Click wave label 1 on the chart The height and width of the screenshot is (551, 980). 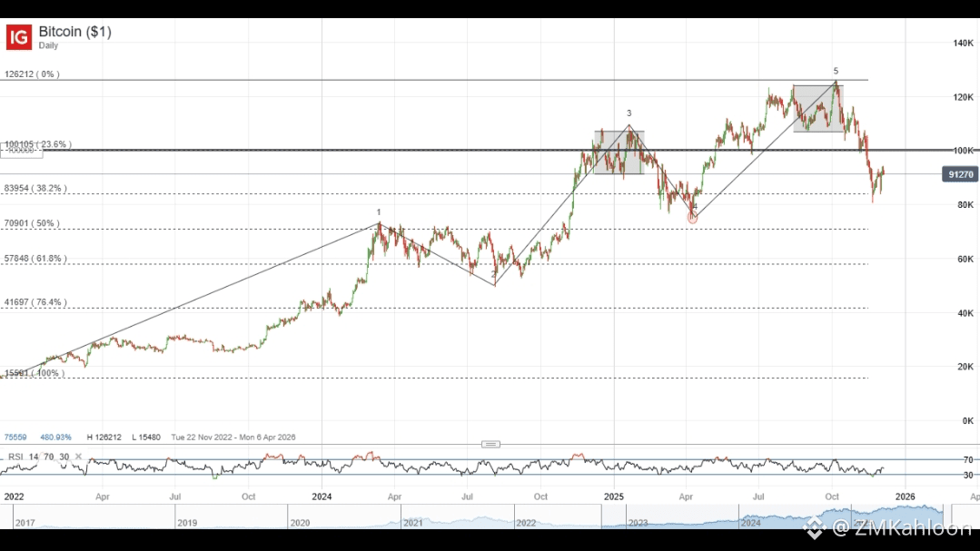[379, 212]
